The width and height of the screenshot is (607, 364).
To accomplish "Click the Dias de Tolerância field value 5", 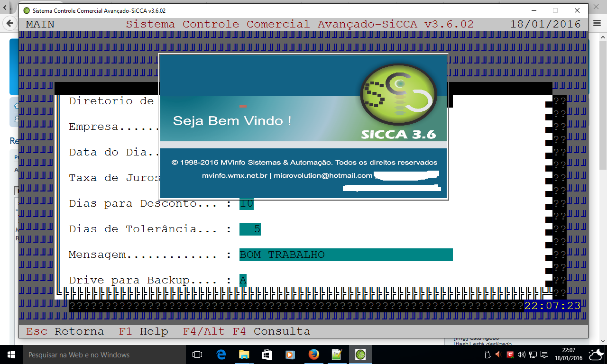I will click(250, 229).
